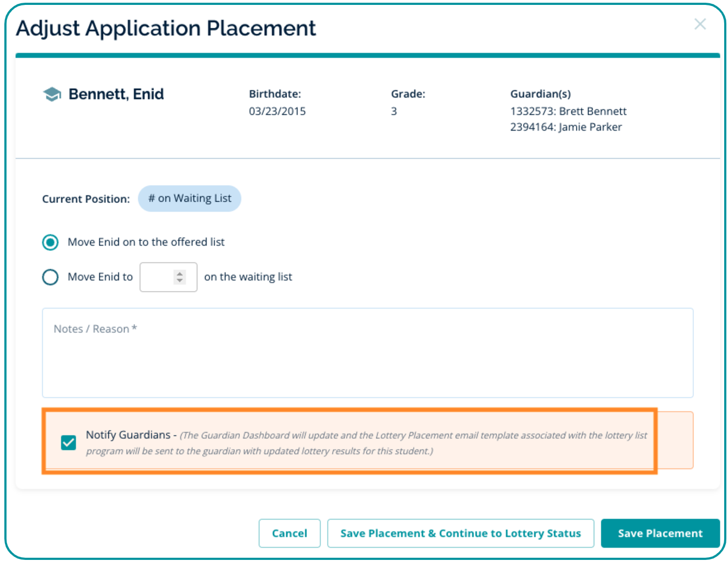Click the 'Adjust Application Placement' dialog title
The image size is (728, 561).
(166, 28)
